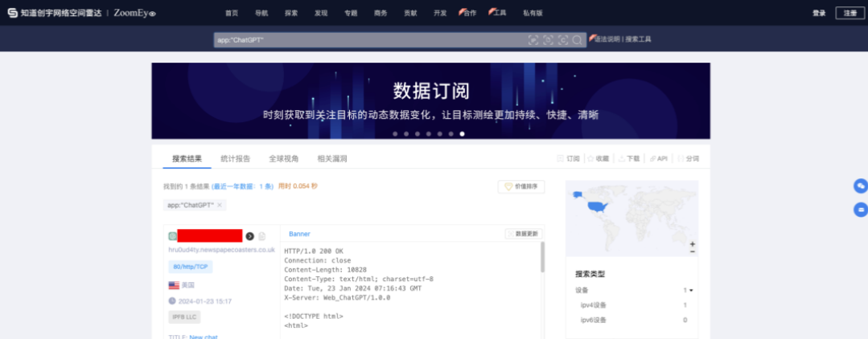The width and height of the screenshot is (868, 339).
Task: Select the ipv4设备 filter row
Action: tap(631, 305)
